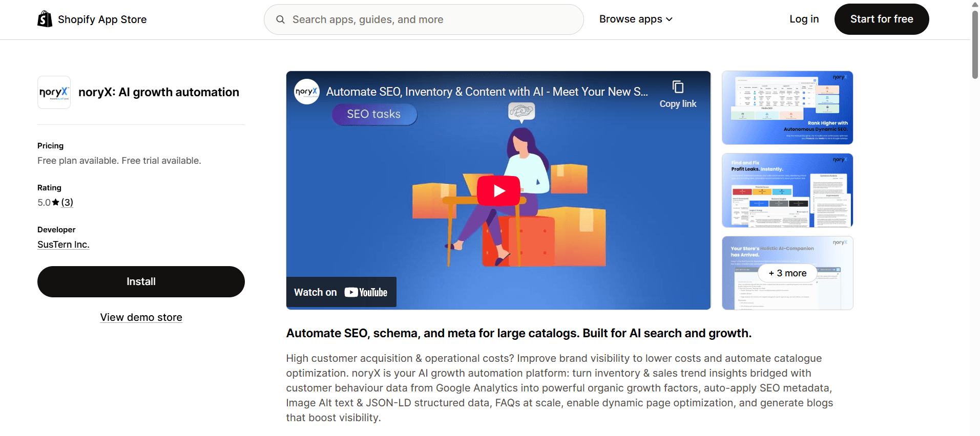
Task: Open the View demo store link
Action: click(141, 317)
